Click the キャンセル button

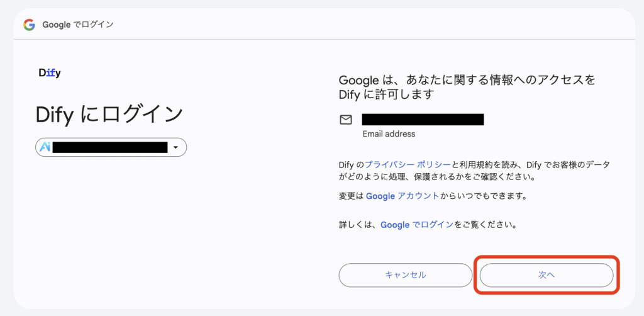pyautogui.click(x=406, y=275)
